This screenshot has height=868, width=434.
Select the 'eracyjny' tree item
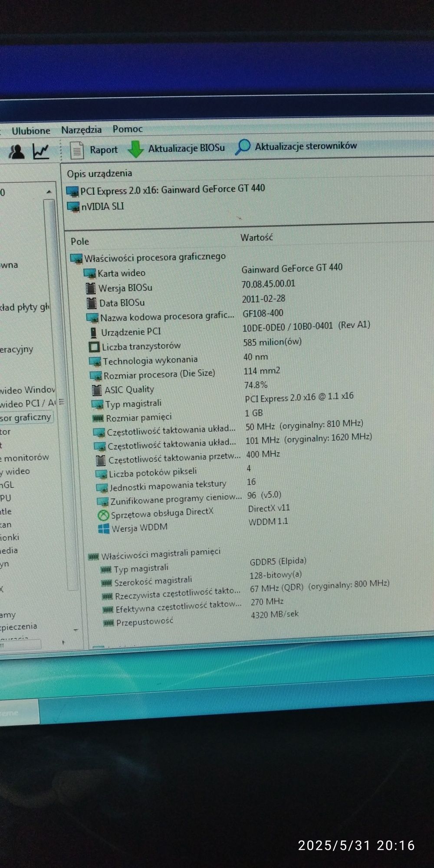click(16, 349)
